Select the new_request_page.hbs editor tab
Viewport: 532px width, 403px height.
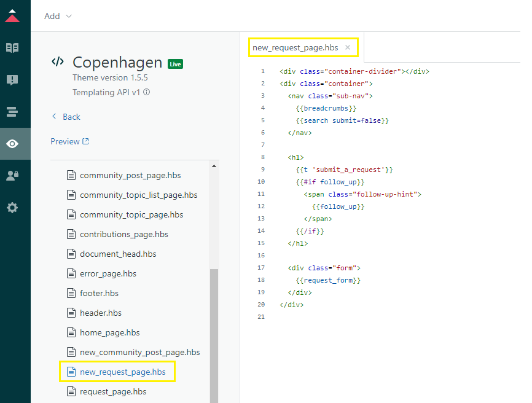(x=295, y=48)
